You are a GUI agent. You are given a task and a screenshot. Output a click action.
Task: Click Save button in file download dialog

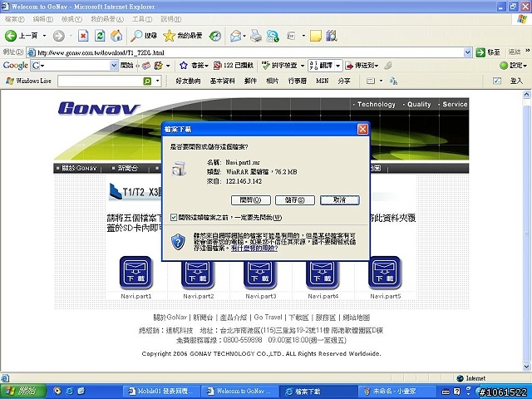pos(295,199)
